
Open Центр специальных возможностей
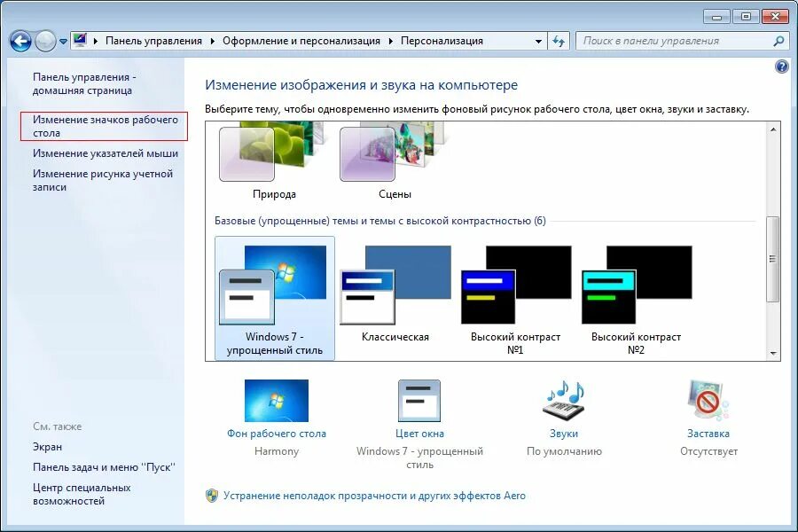[82, 495]
